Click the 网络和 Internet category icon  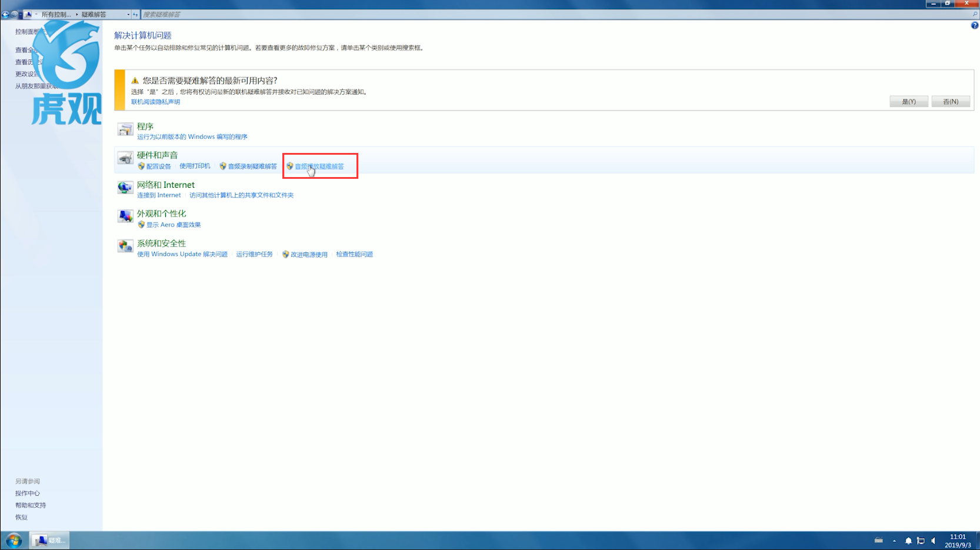[125, 188]
